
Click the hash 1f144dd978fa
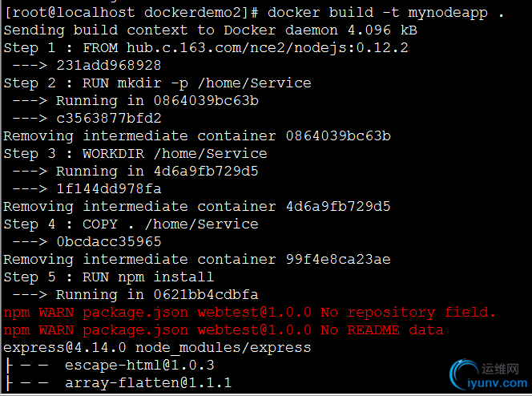[109, 189]
